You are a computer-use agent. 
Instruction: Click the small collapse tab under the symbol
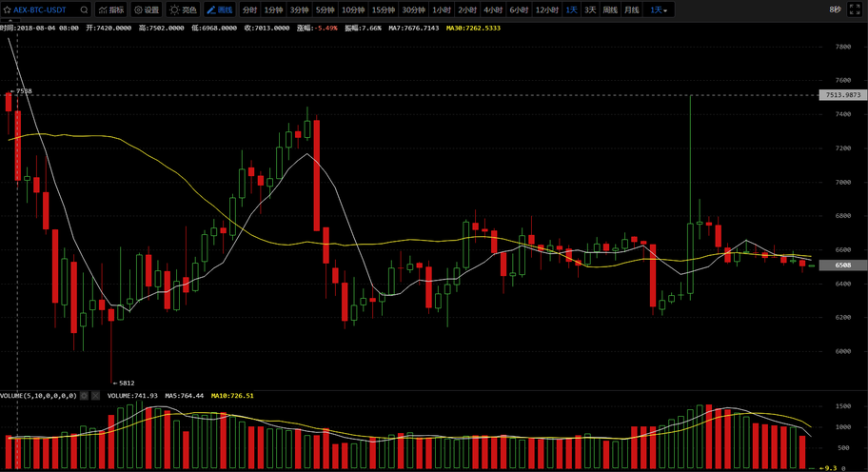(10, 21)
